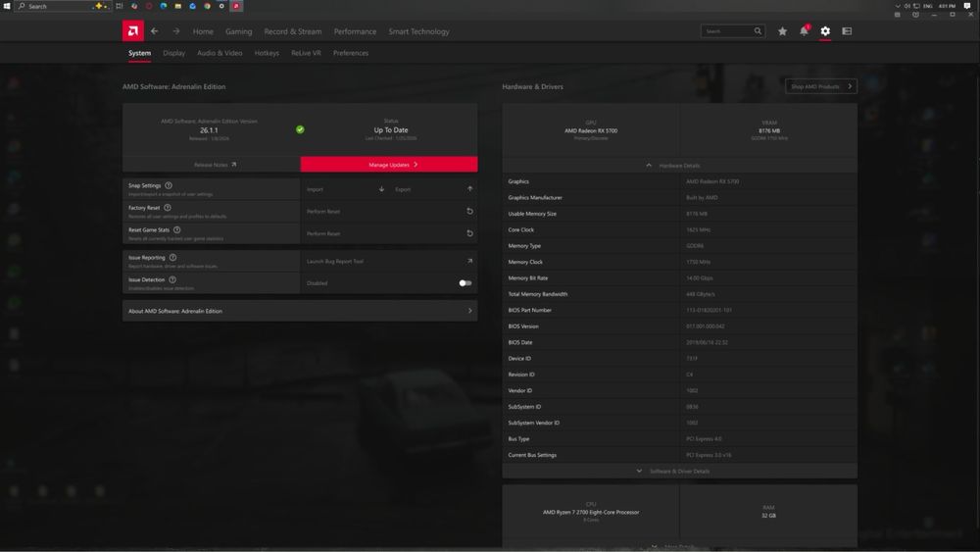Open Microsoft Edge from taskbar
This screenshot has width=980, height=552.
pos(163,6)
